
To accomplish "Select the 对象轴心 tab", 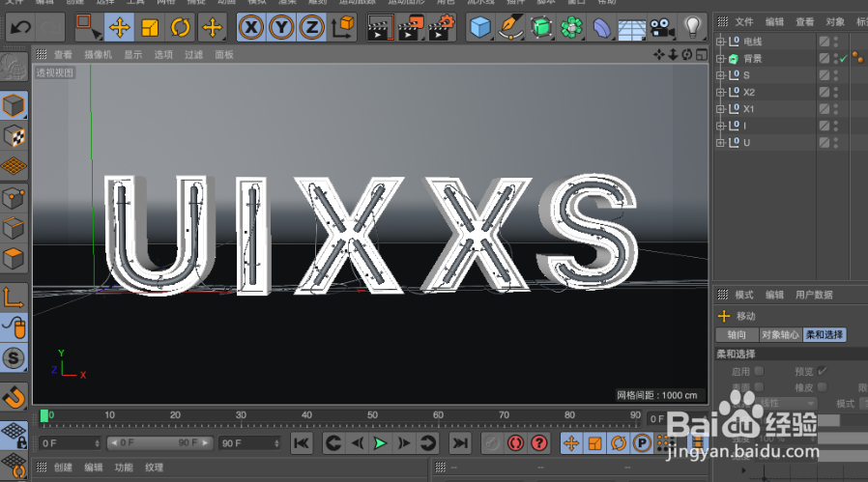I will pos(780,335).
